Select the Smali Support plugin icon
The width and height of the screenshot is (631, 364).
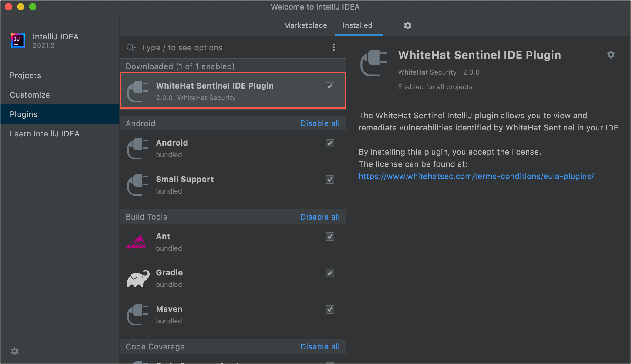[138, 185]
